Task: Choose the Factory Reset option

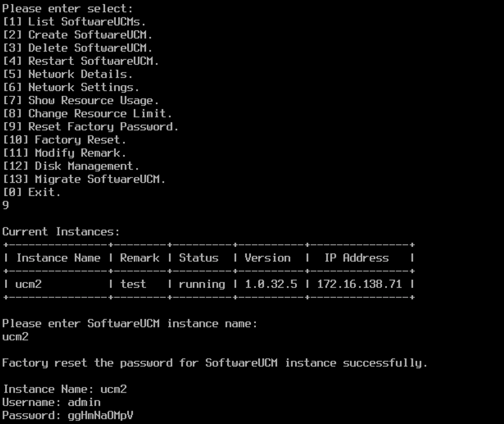Action: point(64,140)
